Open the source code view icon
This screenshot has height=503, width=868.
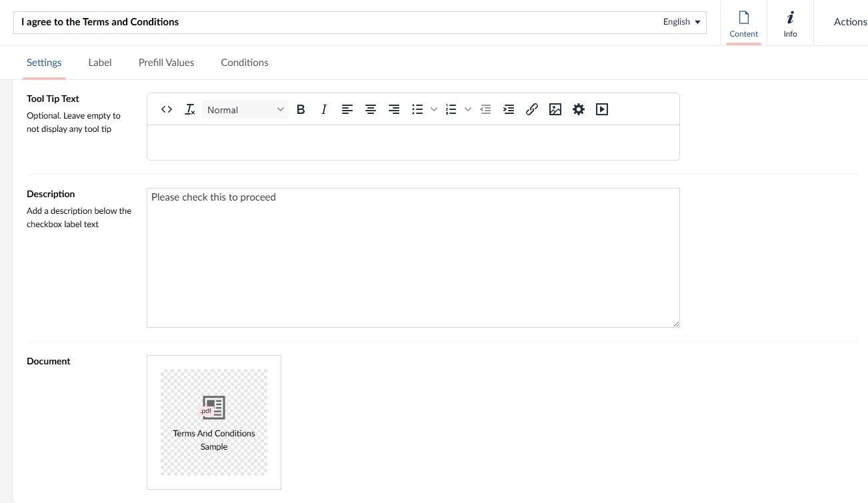tap(167, 109)
